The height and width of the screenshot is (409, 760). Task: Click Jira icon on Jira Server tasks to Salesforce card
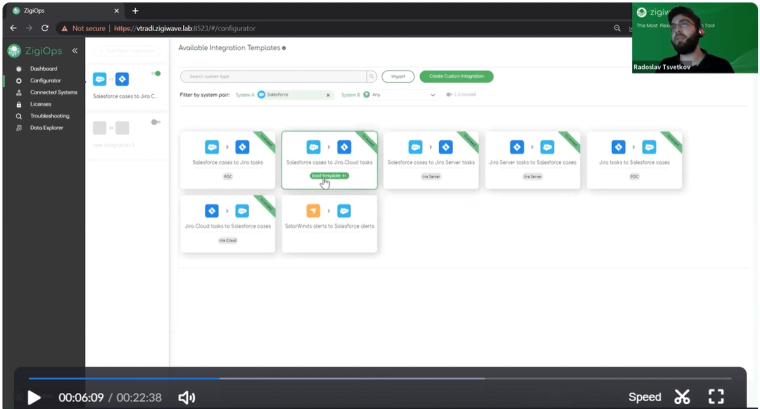517,147
